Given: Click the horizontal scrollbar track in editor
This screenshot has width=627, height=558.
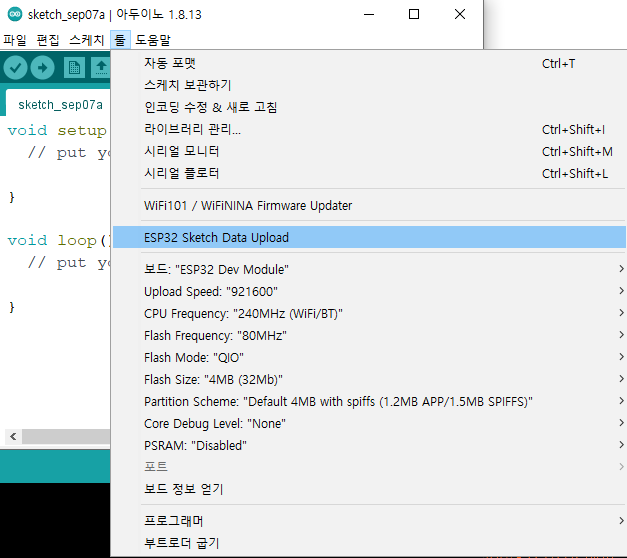Looking at the screenshot, I should click(66, 436).
